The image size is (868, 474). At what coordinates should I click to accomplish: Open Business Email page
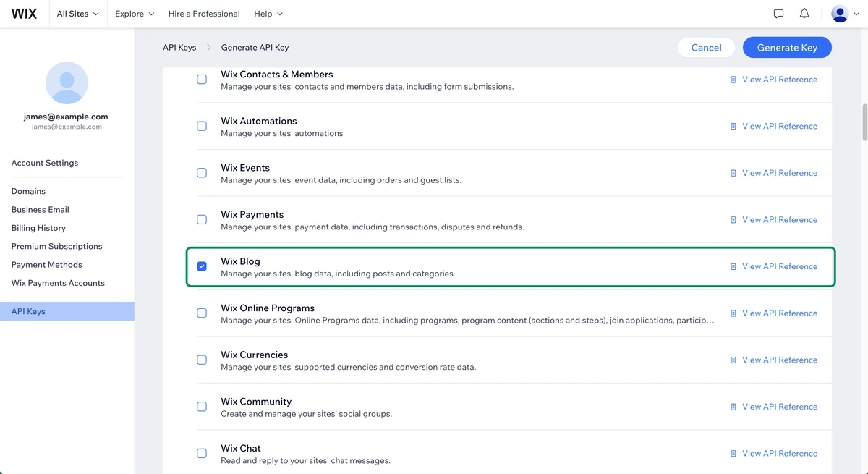click(x=41, y=210)
